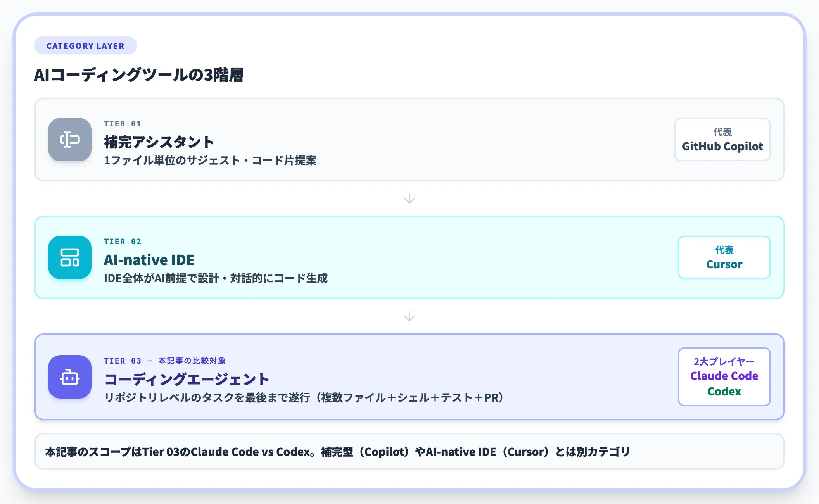The width and height of the screenshot is (819, 504).
Task: Select the GitHub Copilot representative box
Action: (x=722, y=140)
